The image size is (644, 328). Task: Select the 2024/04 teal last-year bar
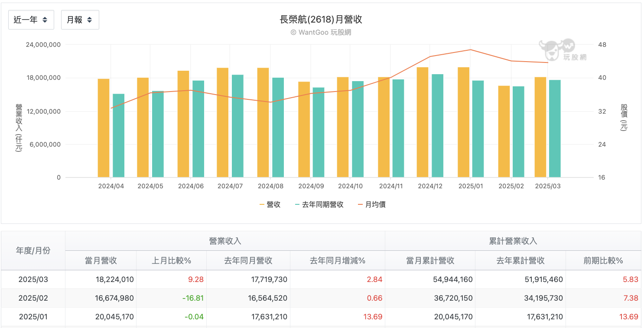tap(119, 135)
